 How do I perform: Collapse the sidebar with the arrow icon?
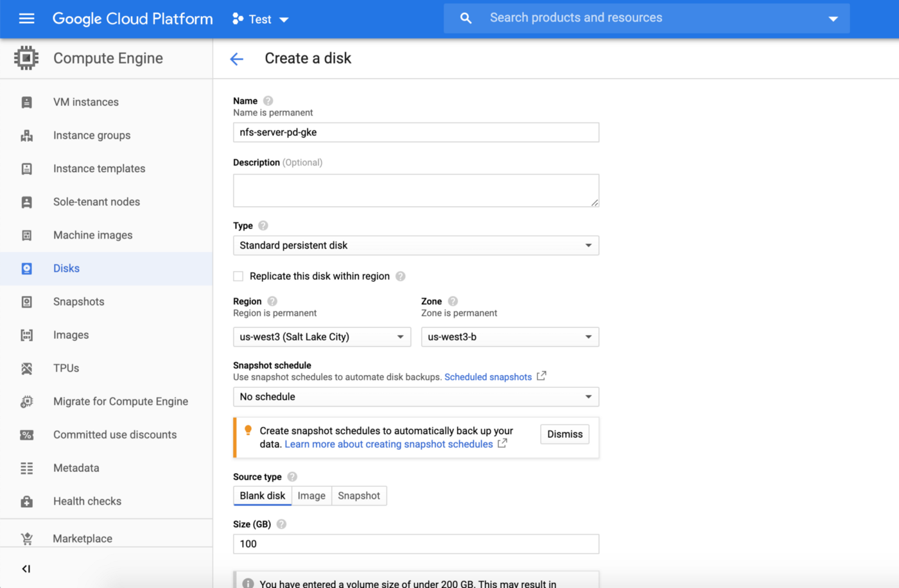26,569
